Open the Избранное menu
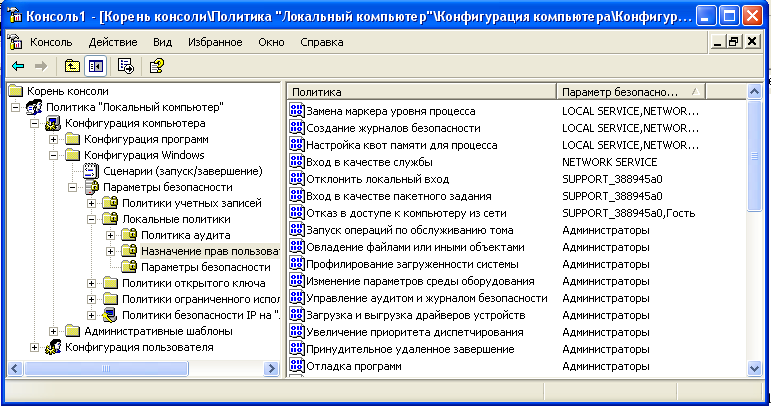The image size is (771, 406). point(215,42)
